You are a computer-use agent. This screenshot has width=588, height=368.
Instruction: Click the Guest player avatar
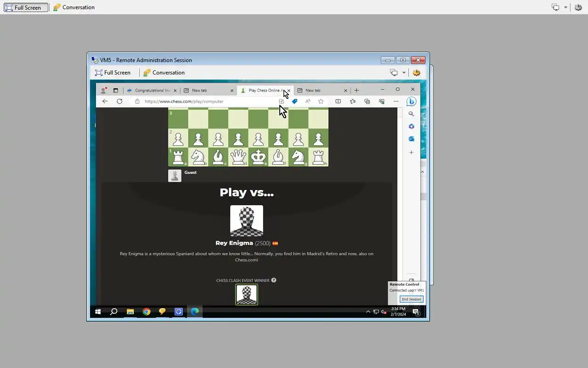click(175, 176)
